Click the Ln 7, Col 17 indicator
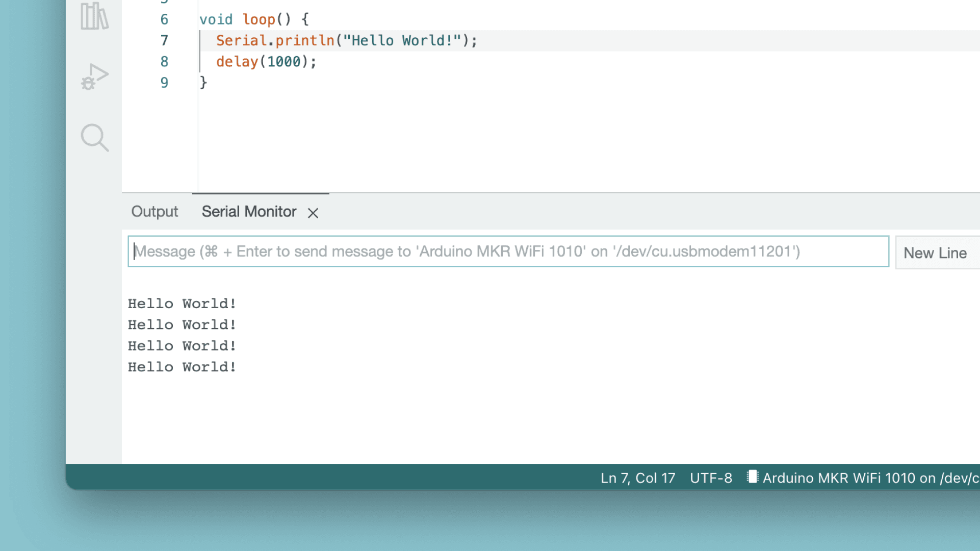The width and height of the screenshot is (980, 551). [x=637, y=478]
